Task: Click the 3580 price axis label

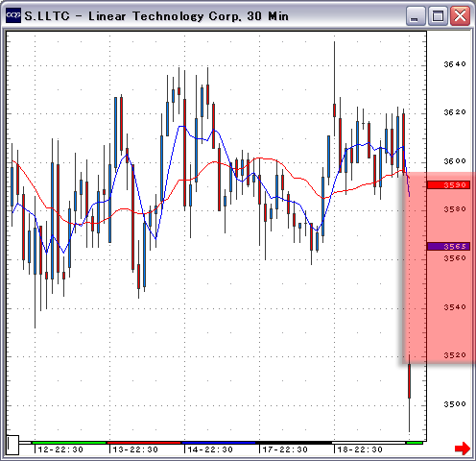Action: pos(455,209)
